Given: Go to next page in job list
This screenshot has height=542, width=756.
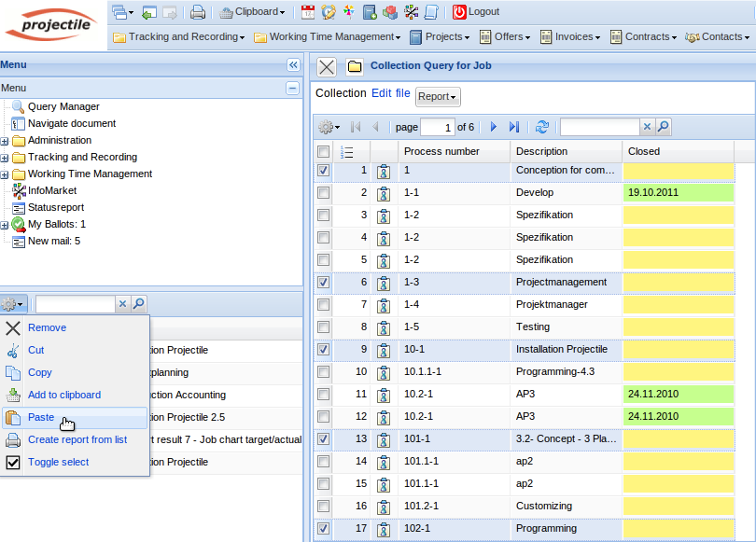Looking at the screenshot, I should pos(494,127).
